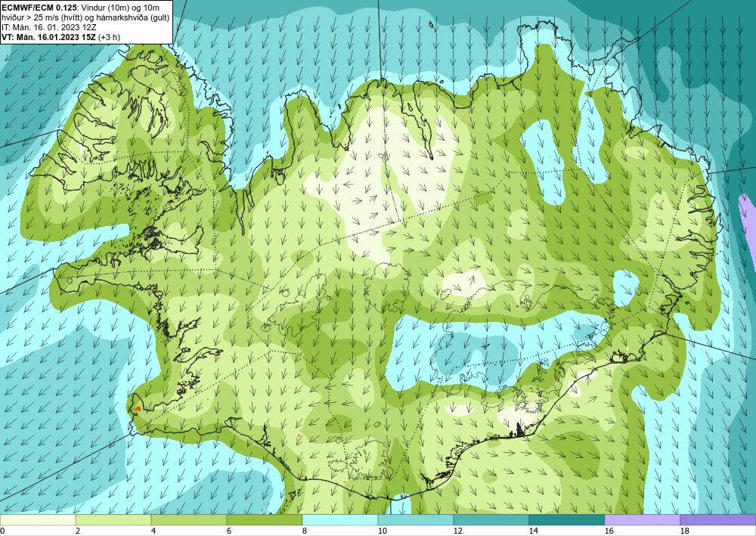This screenshot has width=756, height=536.
Task: Click the 0-2 m/s pale legend swatch
Action: click(38, 520)
